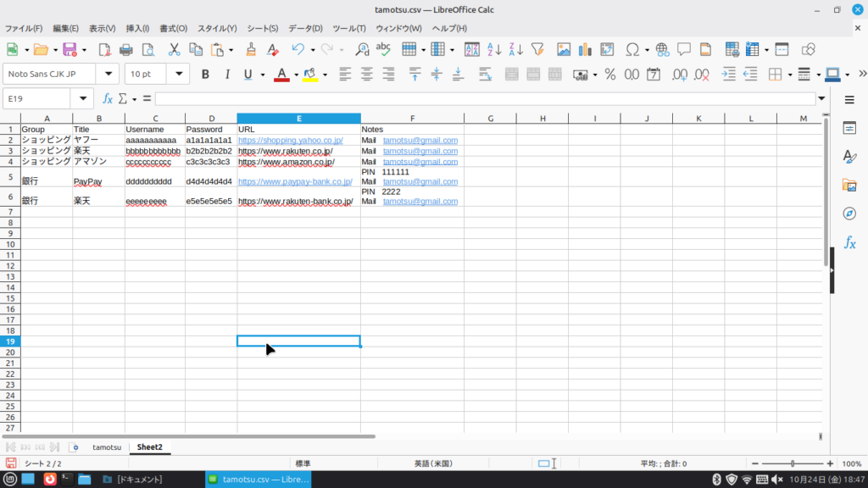This screenshot has height=488, width=868.
Task: Click the Clone Formatting paintbrush icon
Action: (x=251, y=49)
